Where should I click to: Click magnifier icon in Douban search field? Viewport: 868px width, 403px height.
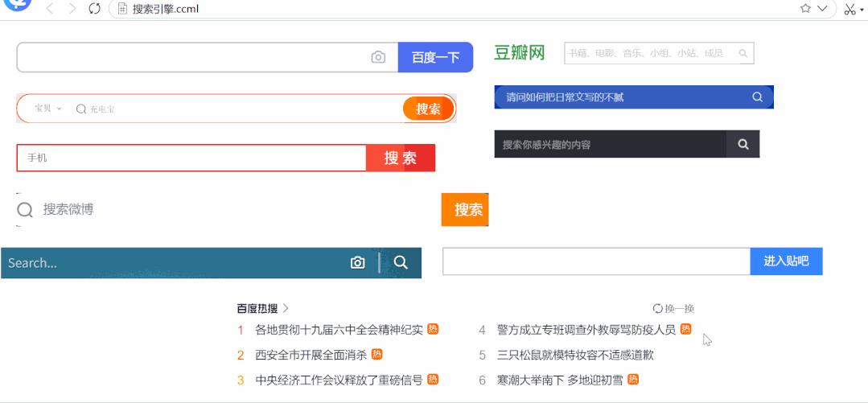click(743, 54)
